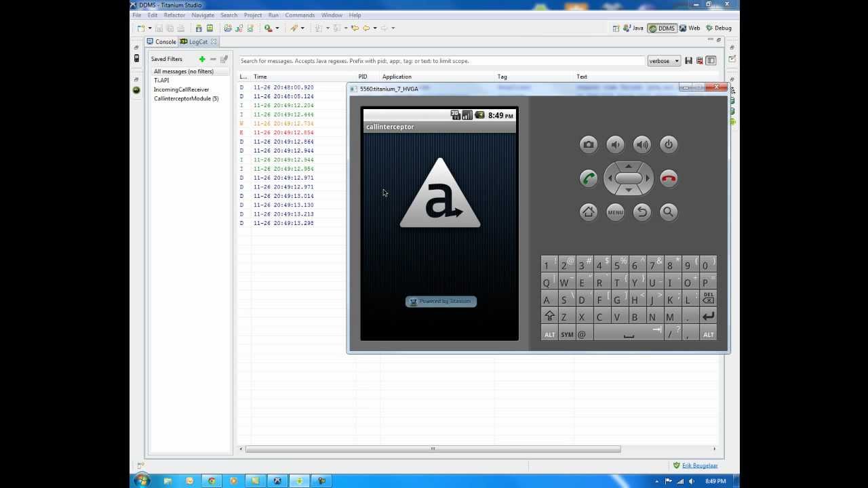Clear the LogCat log
The image size is (868, 488).
pyautogui.click(x=699, y=61)
